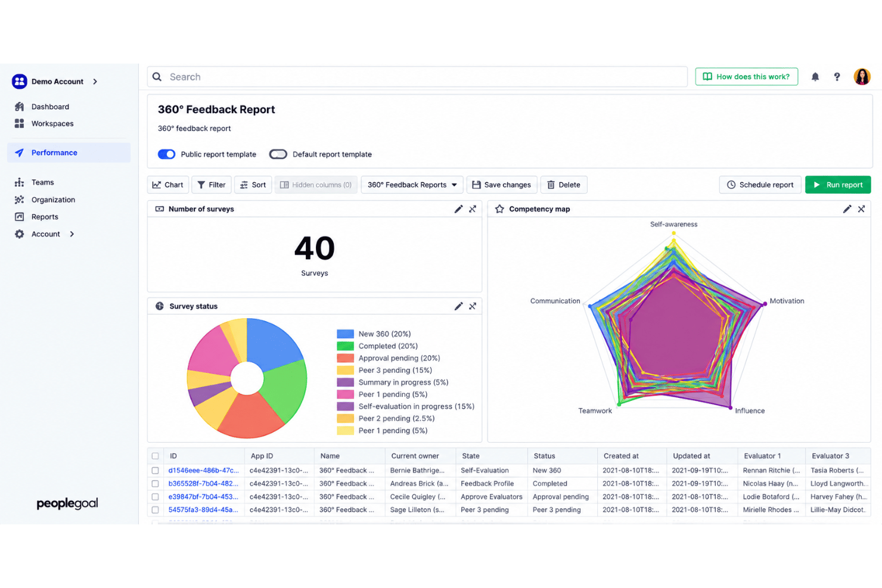This screenshot has height=588, width=882.
Task: Edit the Competency map widget
Action: (x=847, y=209)
